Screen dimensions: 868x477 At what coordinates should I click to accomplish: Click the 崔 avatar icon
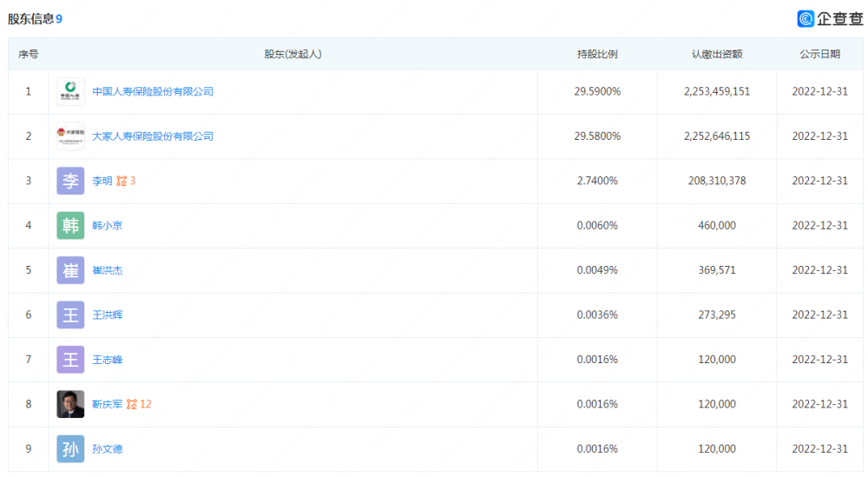(x=70, y=270)
